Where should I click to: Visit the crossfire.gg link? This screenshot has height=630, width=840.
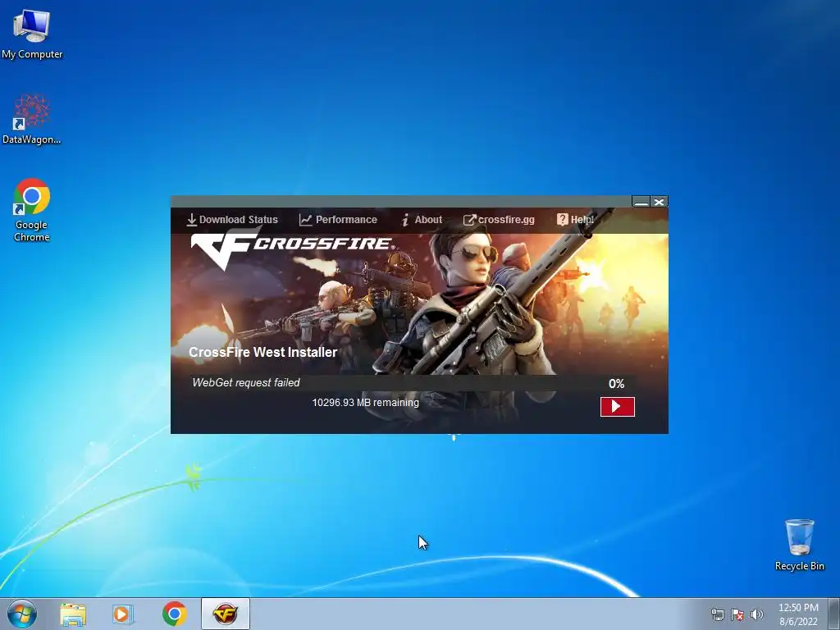click(x=499, y=220)
